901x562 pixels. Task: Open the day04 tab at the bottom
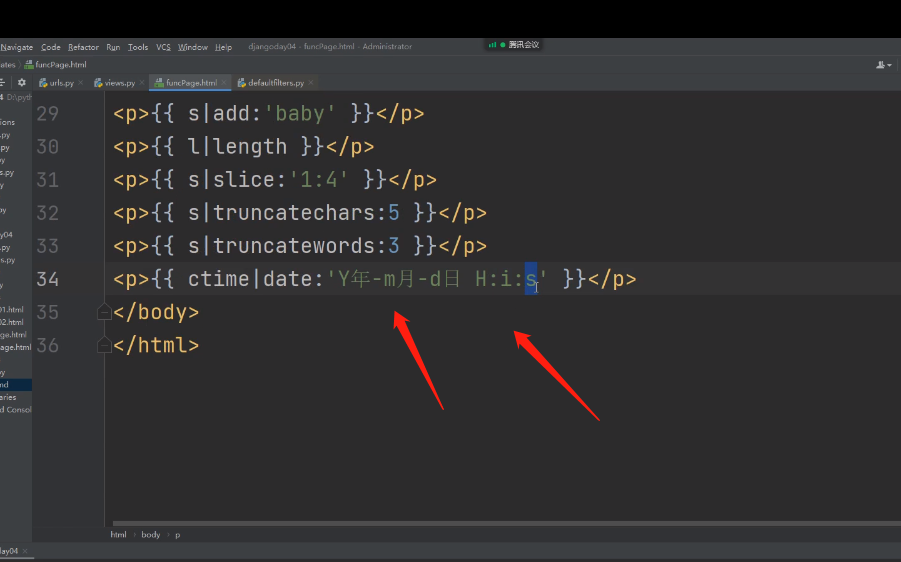9,551
